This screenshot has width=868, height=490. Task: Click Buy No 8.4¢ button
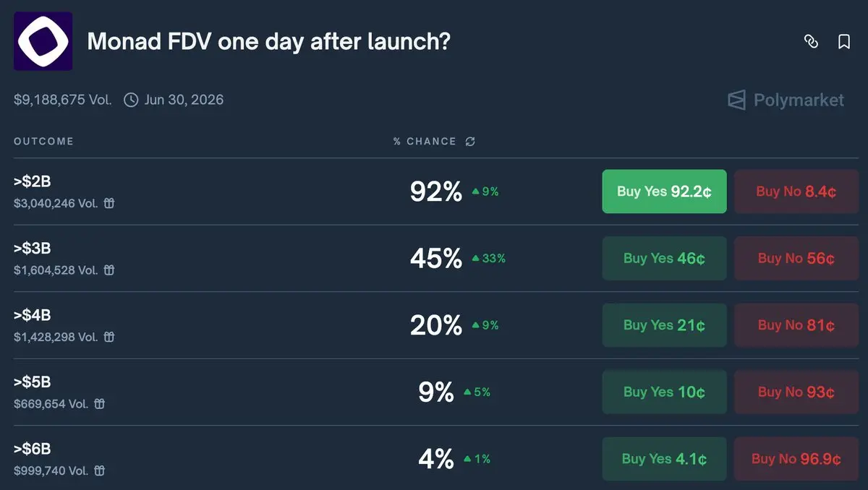(x=796, y=192)
